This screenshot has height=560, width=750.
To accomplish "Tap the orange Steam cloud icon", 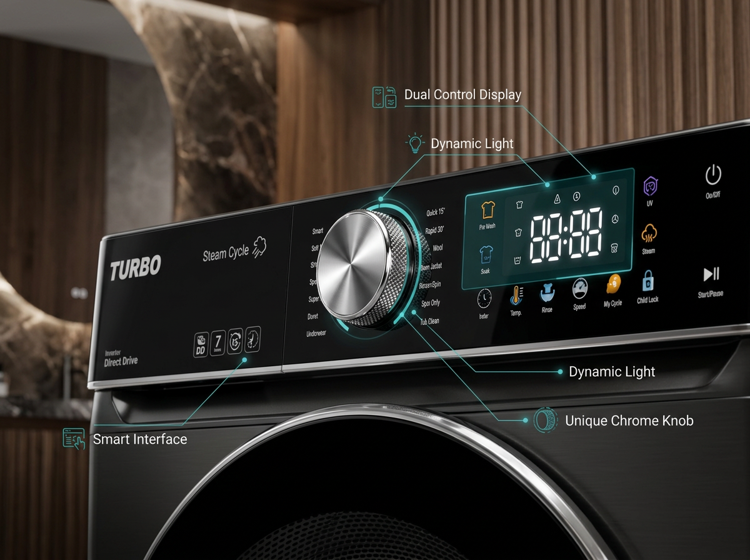I will pos(649,234).
